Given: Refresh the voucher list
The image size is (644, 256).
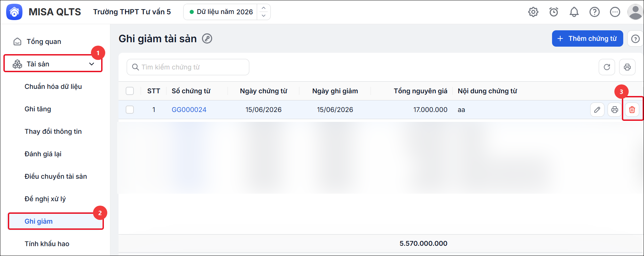Looking at the screenshot, I should point(607,67).
